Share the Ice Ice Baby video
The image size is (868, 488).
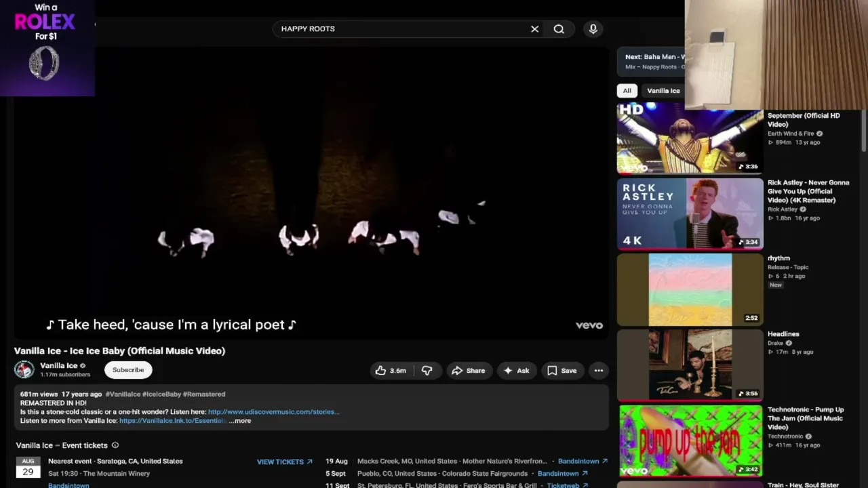[x=469, y=371]
